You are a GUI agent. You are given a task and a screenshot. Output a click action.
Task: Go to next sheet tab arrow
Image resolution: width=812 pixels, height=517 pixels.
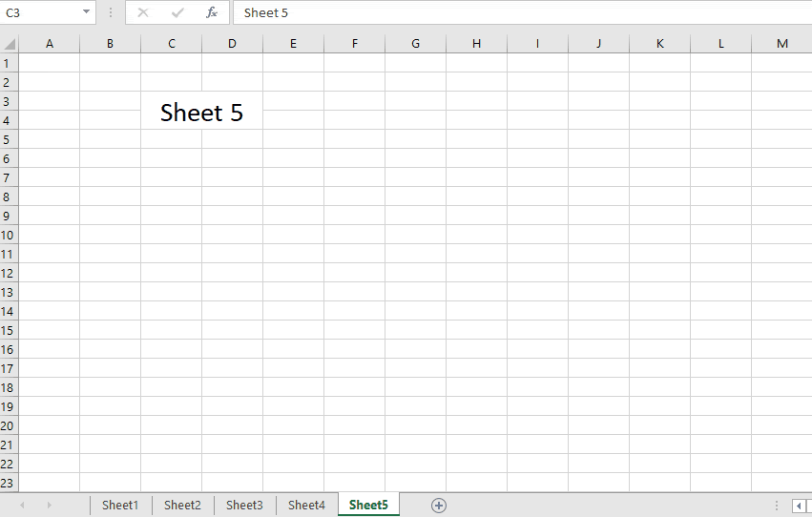pos(49,506)
